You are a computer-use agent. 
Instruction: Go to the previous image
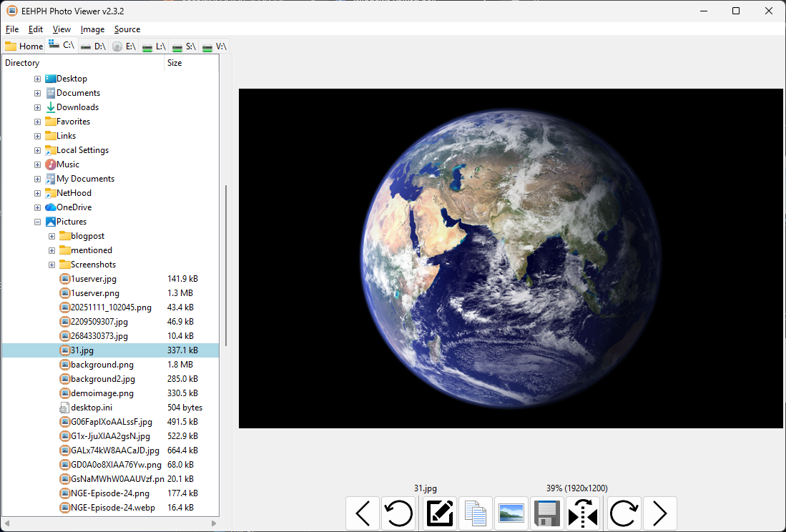(x=363, y=513)
